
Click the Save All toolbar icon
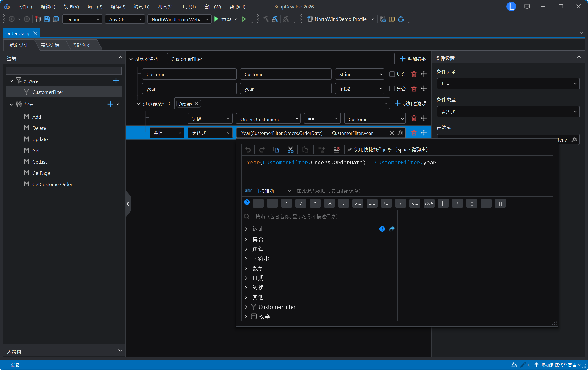point(56,19)
